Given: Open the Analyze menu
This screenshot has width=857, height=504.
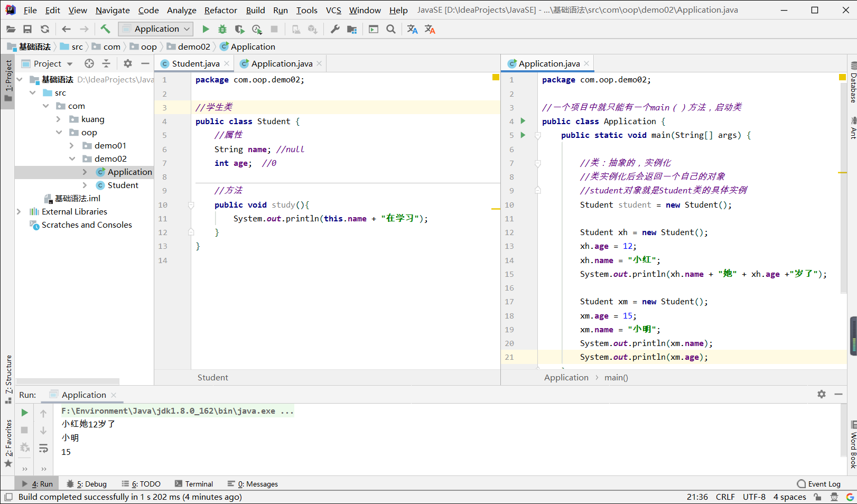Looking at the screenshot, I should pos(181,10).
